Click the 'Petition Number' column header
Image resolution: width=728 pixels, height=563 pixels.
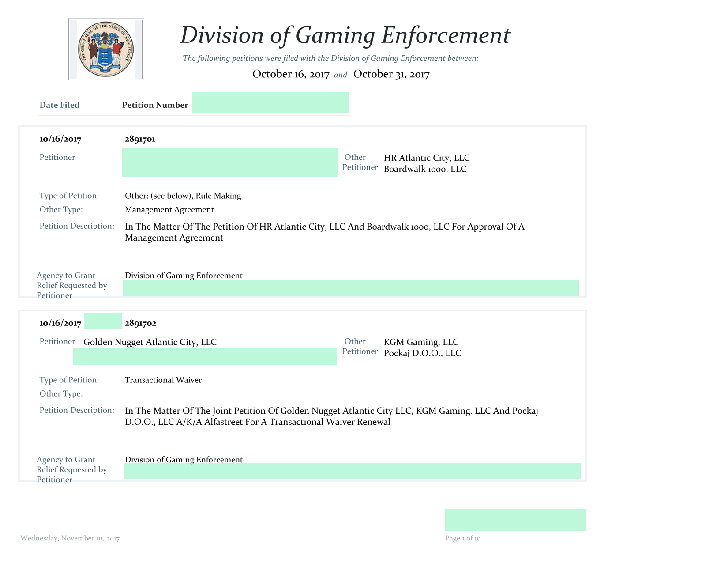click(x=155, y=105)
